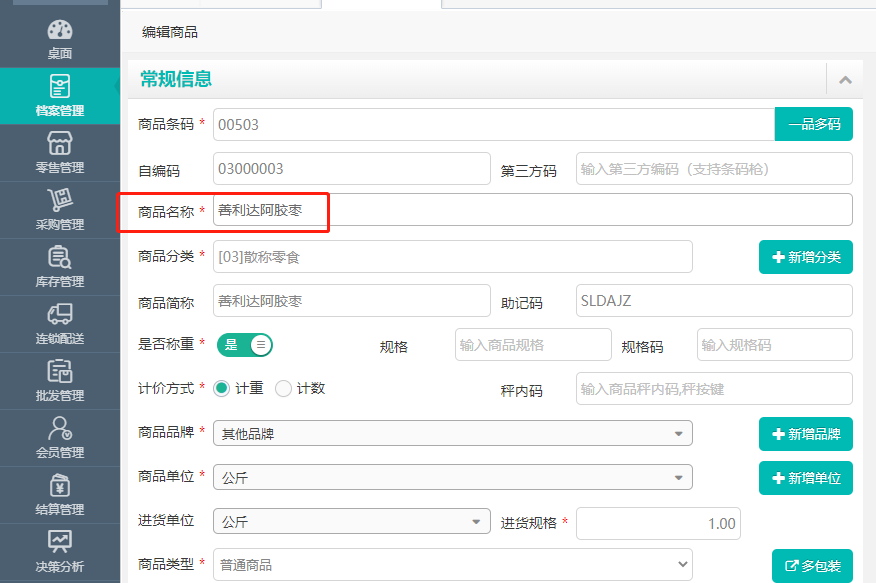Focus the 第三方码 input field
Viewport: 876px width, 583px height.
pyautogui.click(x=714, y=169)
